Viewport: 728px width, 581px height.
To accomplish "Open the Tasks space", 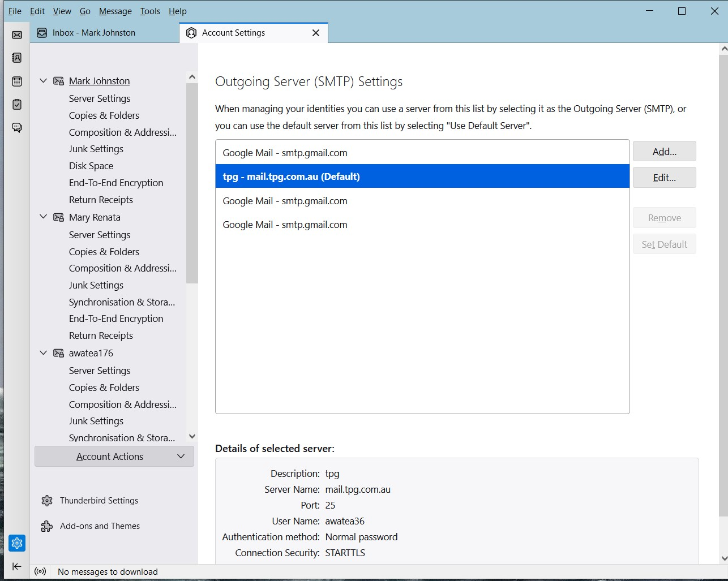I will pyautogui.click(x=17, y=104).
